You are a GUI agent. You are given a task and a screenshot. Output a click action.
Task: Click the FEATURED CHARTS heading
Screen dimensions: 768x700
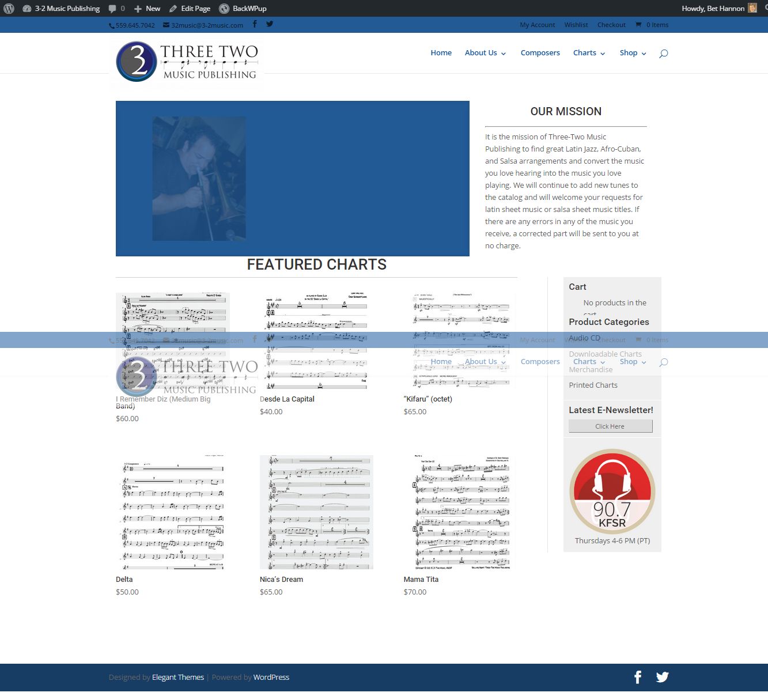(317, 264)
